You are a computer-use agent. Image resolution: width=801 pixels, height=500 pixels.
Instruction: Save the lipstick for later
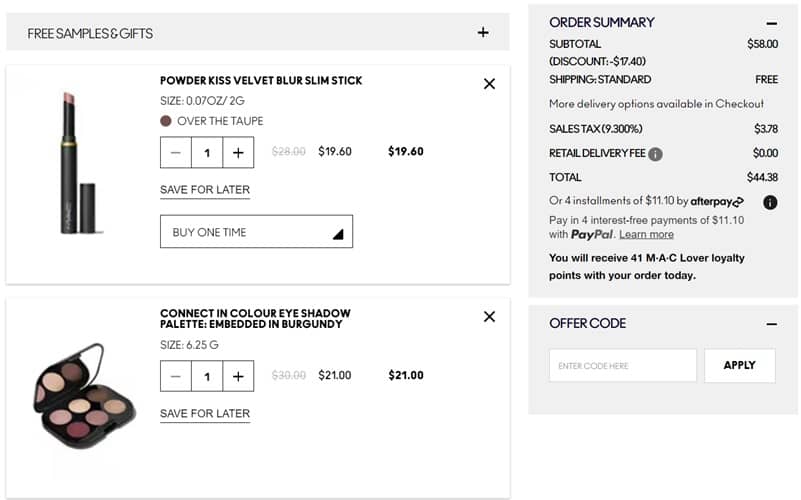(205, 190)
